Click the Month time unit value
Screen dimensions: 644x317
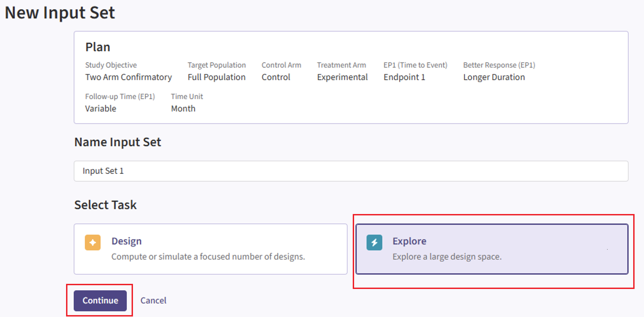183,108
